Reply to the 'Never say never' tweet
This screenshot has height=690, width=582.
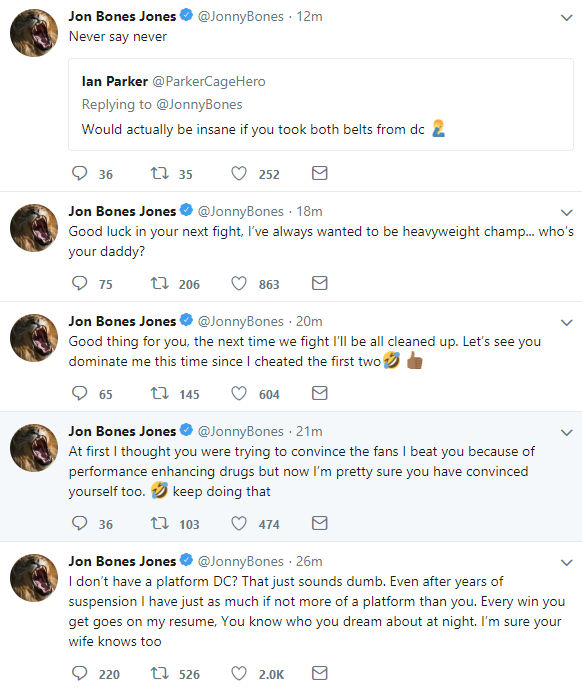pos(80,173)
